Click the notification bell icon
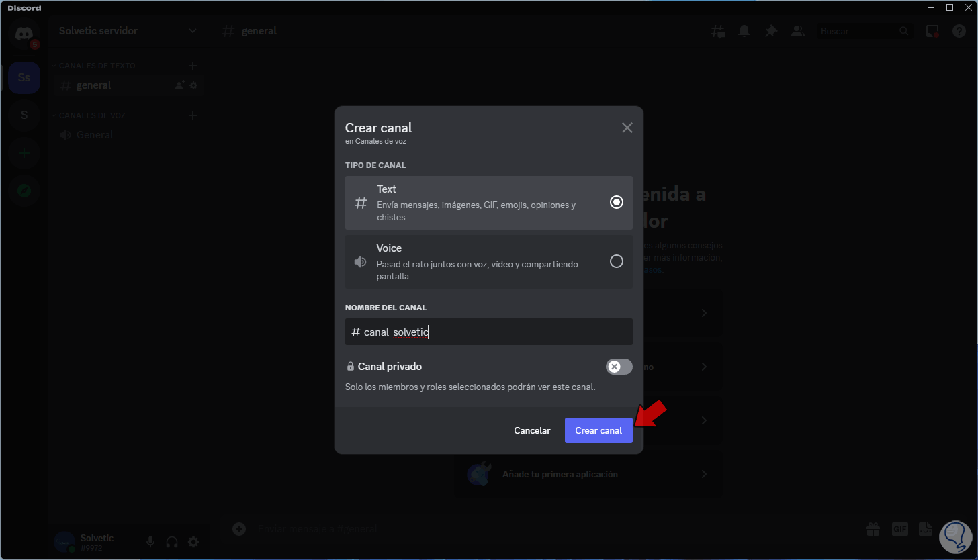Screen dimensions: 978x560 [744, 31]
